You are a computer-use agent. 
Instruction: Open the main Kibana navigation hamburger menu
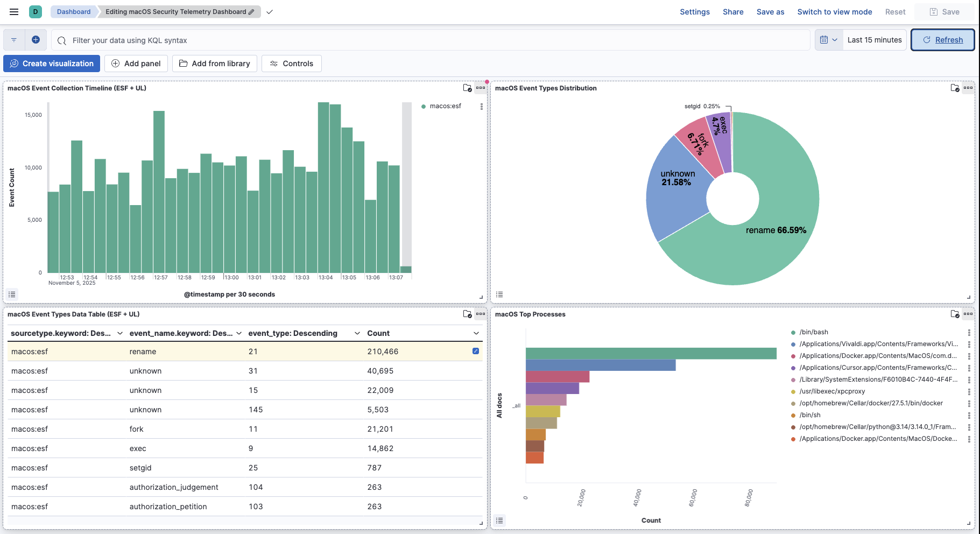tap(13, 11)
